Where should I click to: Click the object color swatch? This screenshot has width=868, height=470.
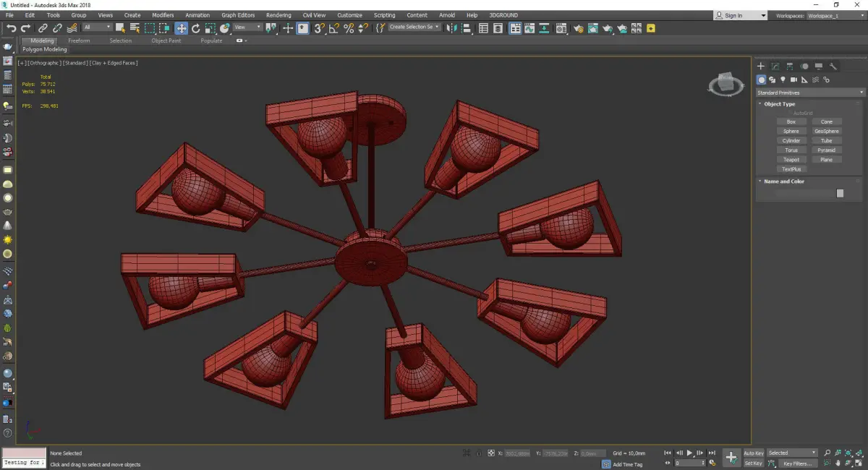tap(840, 193)
